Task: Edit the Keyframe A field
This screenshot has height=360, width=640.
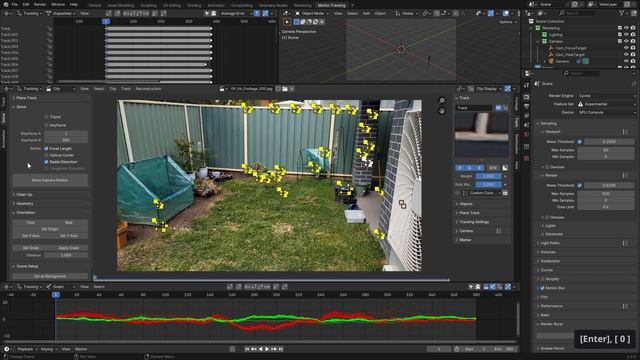Action: click(66, 133)
